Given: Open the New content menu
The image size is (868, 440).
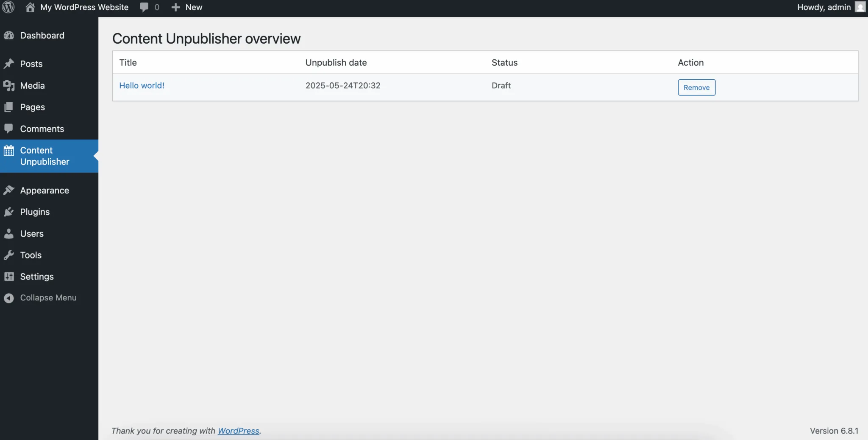Looking at the screenshot, I should click(x=187, y=7).
